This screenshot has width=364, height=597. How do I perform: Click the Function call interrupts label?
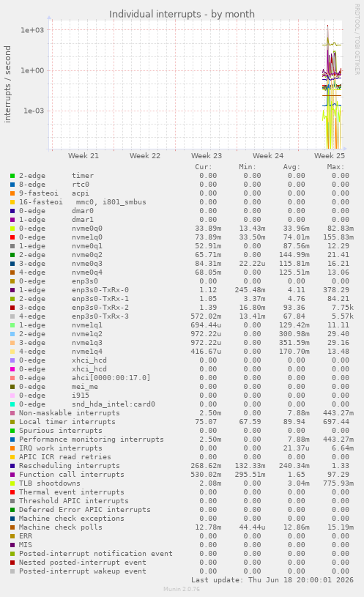click(72, 475)
